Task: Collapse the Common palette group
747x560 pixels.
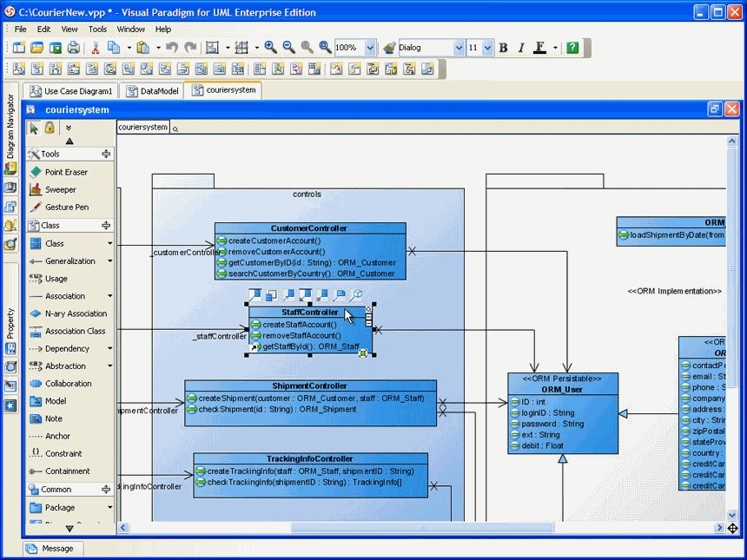Action: pyautogui.click(x=106, y=489)
